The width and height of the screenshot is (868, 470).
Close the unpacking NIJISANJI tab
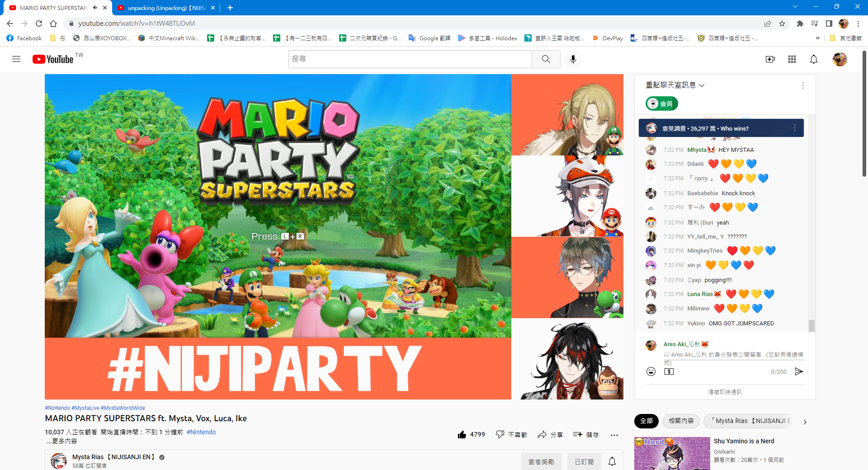coord(213,8)
